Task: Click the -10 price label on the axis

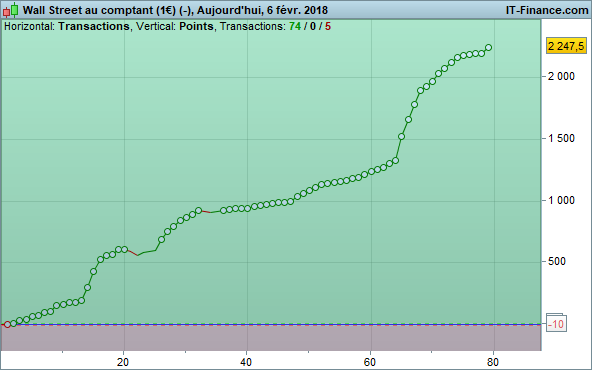Action: coord(556,324)
